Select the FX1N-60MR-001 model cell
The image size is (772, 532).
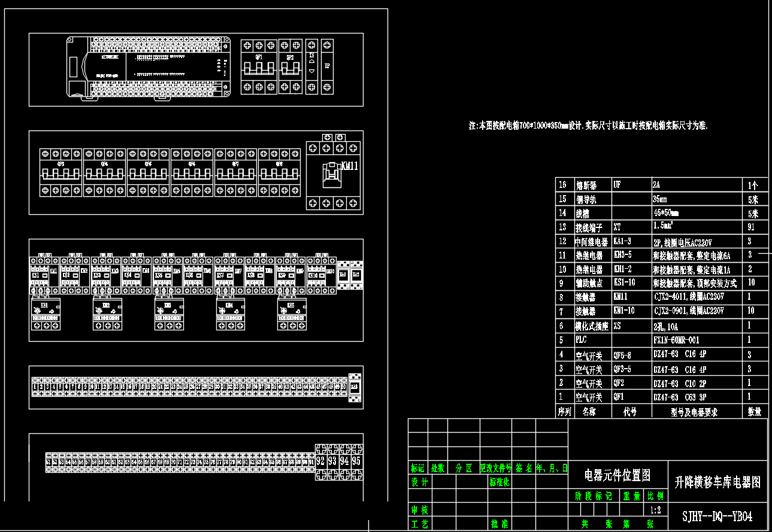tap(676, 340)
